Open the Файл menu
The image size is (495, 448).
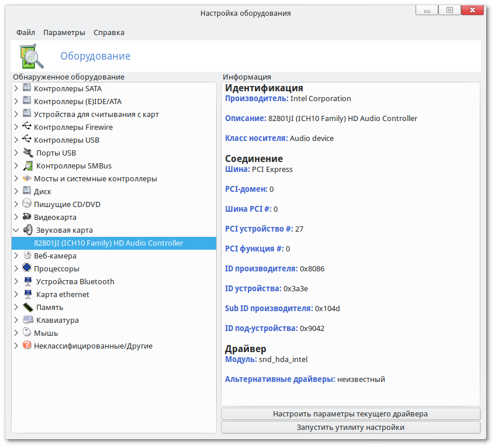[x=26, y=33]
